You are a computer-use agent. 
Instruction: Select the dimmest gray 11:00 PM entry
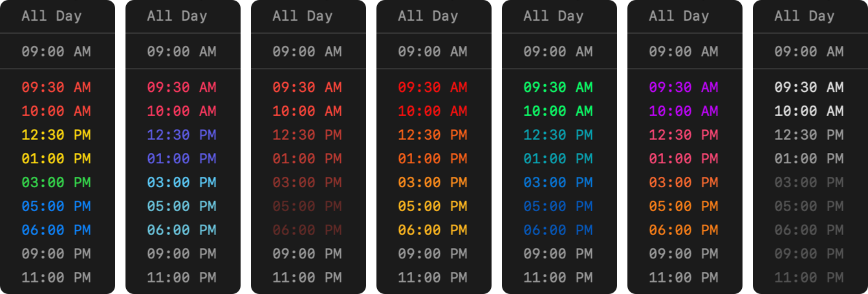[808, 278]
